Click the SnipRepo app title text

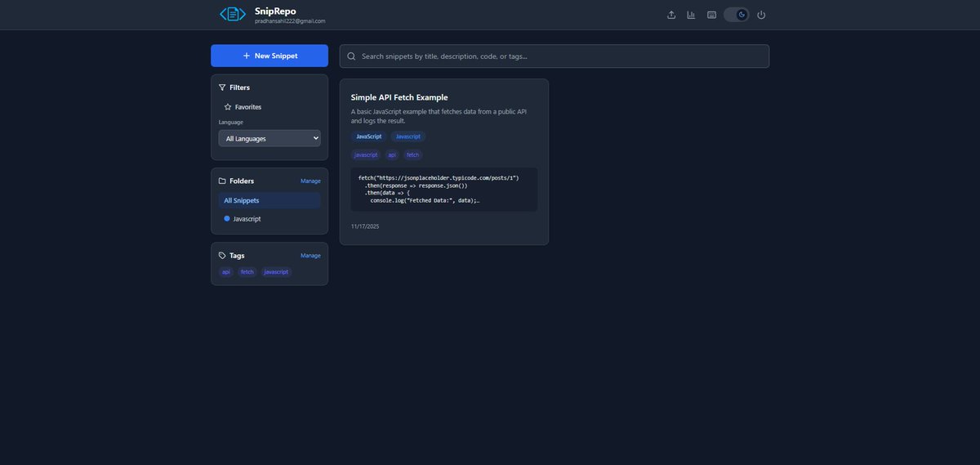tap(275, 11)
